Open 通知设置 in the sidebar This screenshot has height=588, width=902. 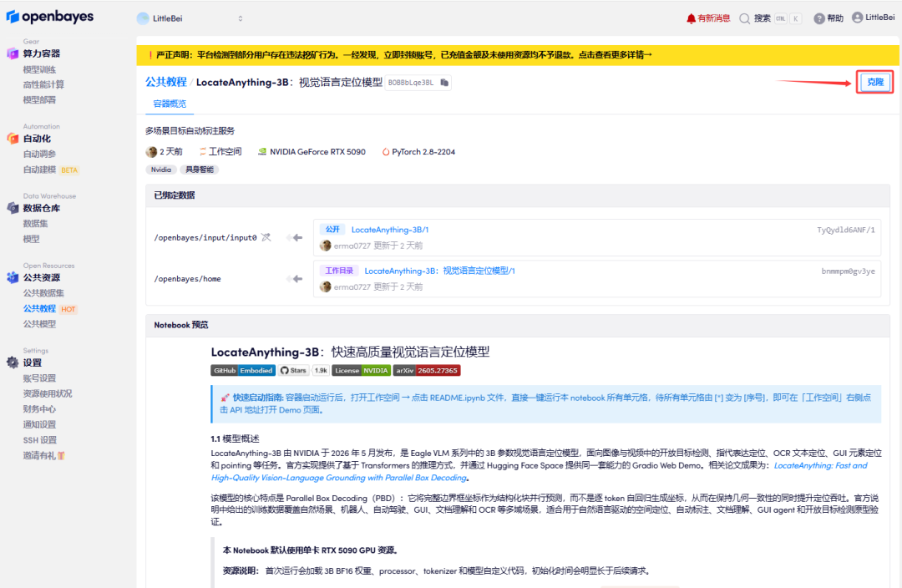tap(39, 424)
